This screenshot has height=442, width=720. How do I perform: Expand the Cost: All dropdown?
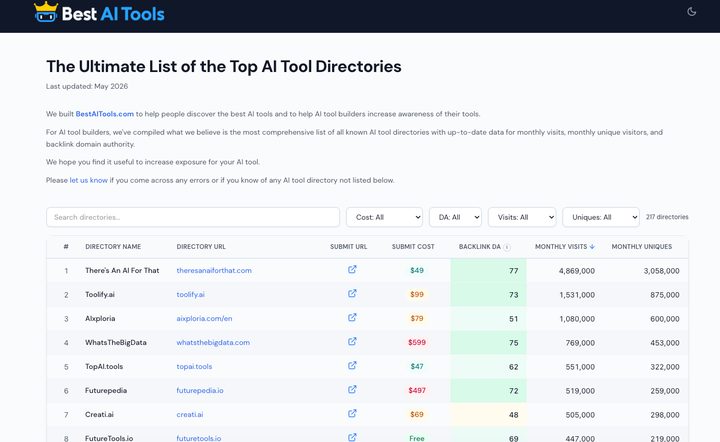click(x=384, y=217)
